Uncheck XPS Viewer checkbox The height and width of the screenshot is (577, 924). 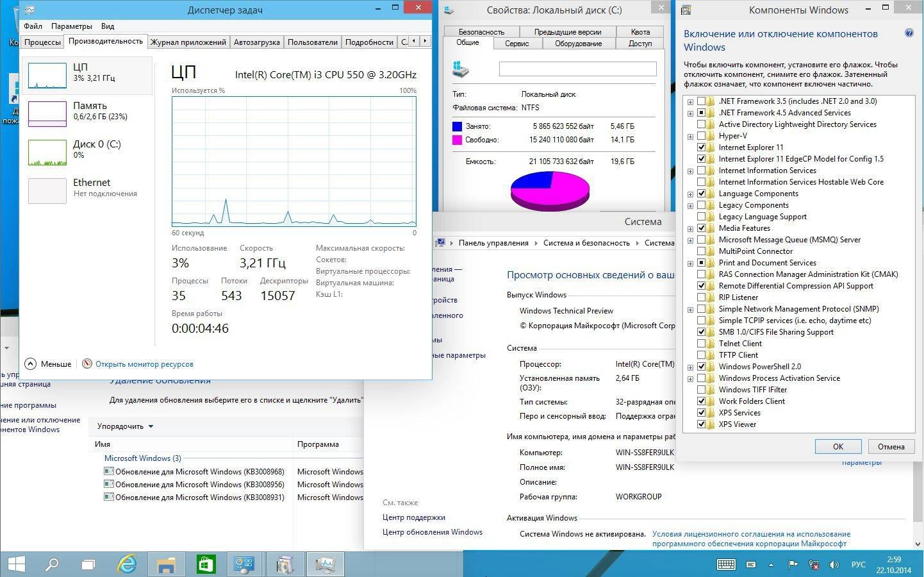701,424
